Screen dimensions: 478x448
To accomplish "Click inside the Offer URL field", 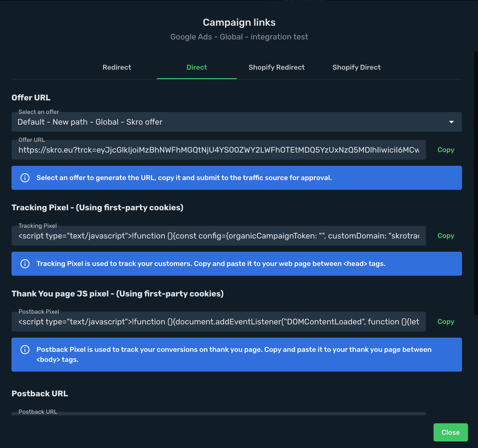I will pyautogui.click(x=219, y=150).
